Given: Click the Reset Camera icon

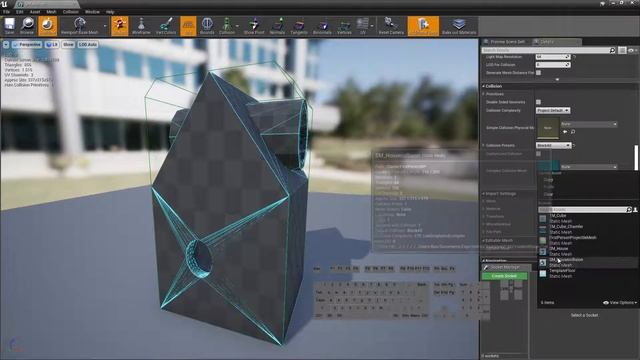Looking at the screenshot, I should click(x=391, y=26).
